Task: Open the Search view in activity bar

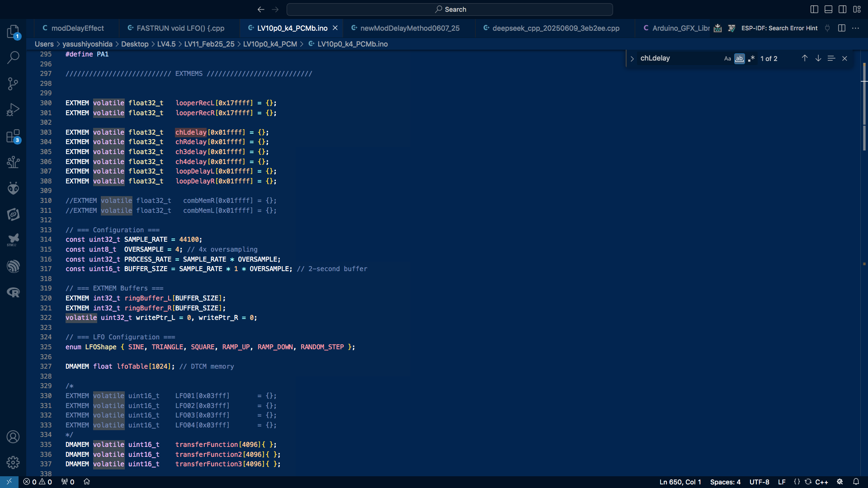Action: point(13,57)
